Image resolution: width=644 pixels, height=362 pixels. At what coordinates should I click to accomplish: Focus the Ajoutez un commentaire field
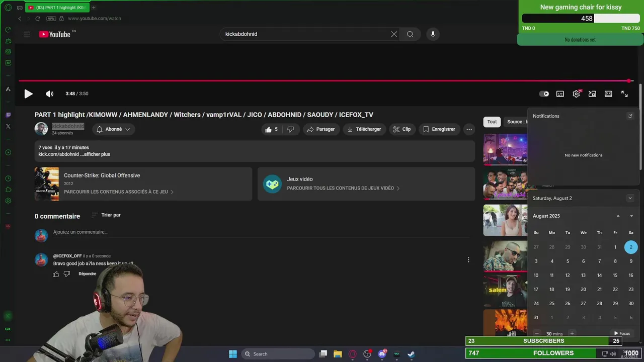pos(261,232)
